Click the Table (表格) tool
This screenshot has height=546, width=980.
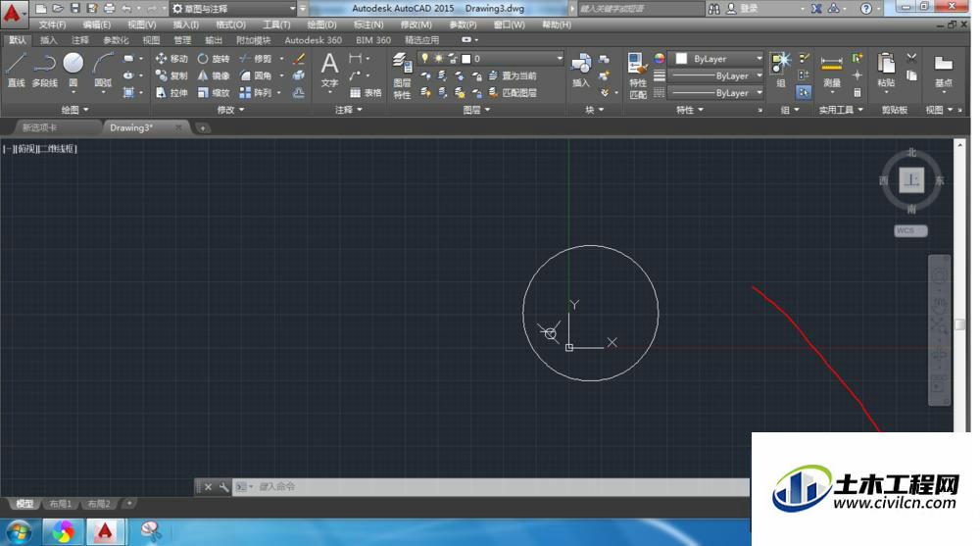pyautogui.click(x=366, y=92)
